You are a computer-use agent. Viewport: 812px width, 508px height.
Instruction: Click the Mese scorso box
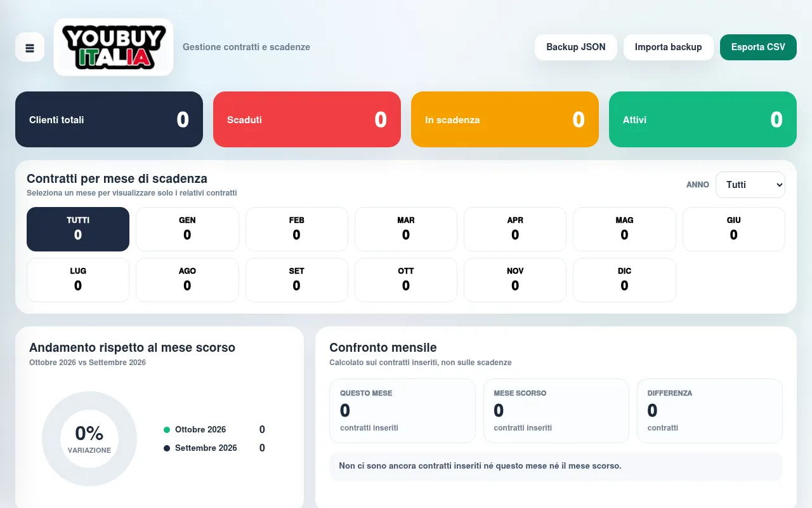pos(556,411)
